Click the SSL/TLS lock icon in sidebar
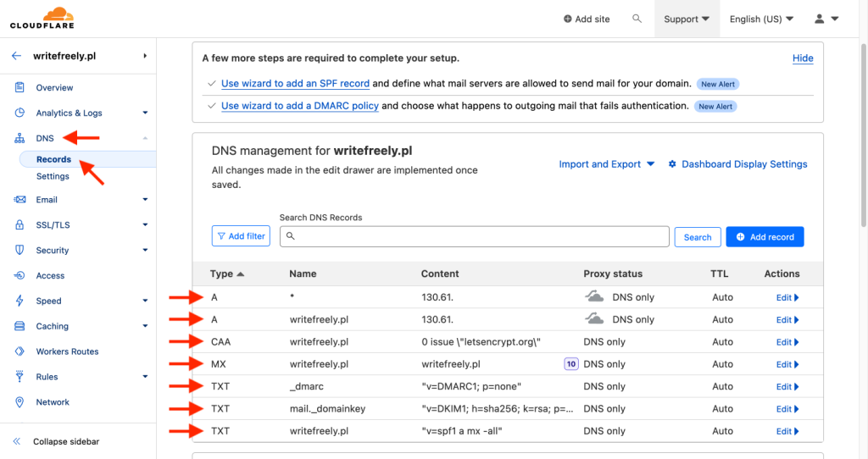 (19, 225)
